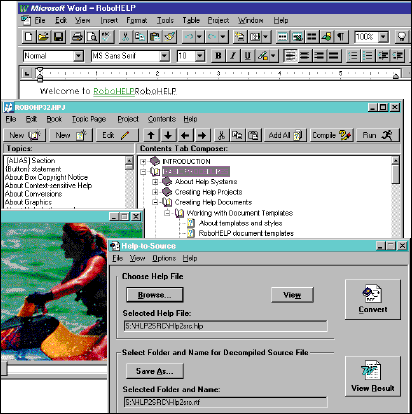Click the New document icon in Word
The width and height of the screenshot is (412, 414).
coord(28,37)
